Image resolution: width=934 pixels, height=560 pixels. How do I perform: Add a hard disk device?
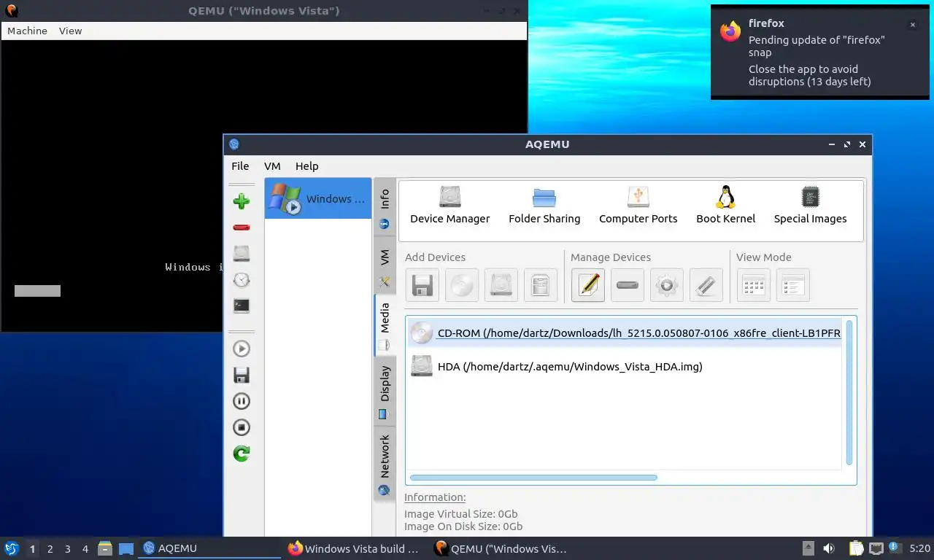click(x=501, y=285)
